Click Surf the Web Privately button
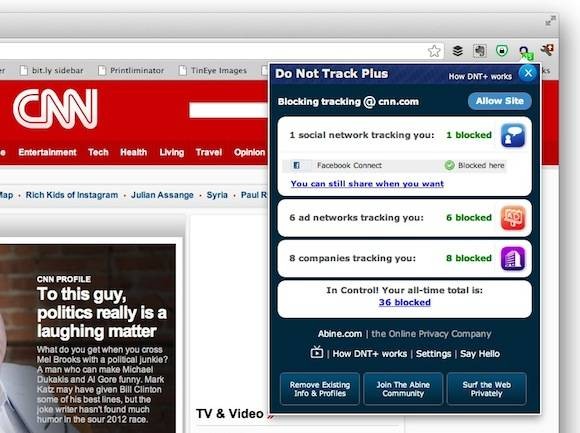 point(486,389)
